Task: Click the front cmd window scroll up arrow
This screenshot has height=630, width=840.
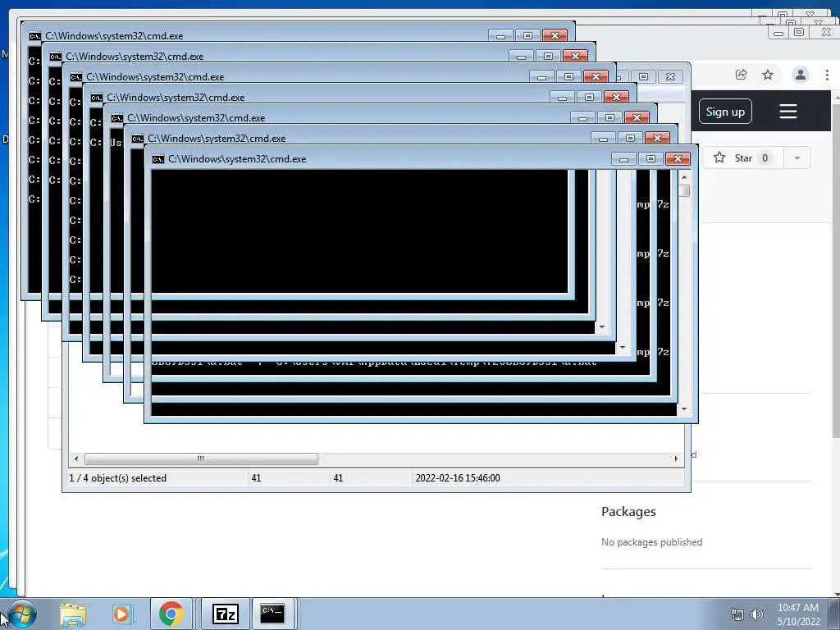Action: click(684, 177)
